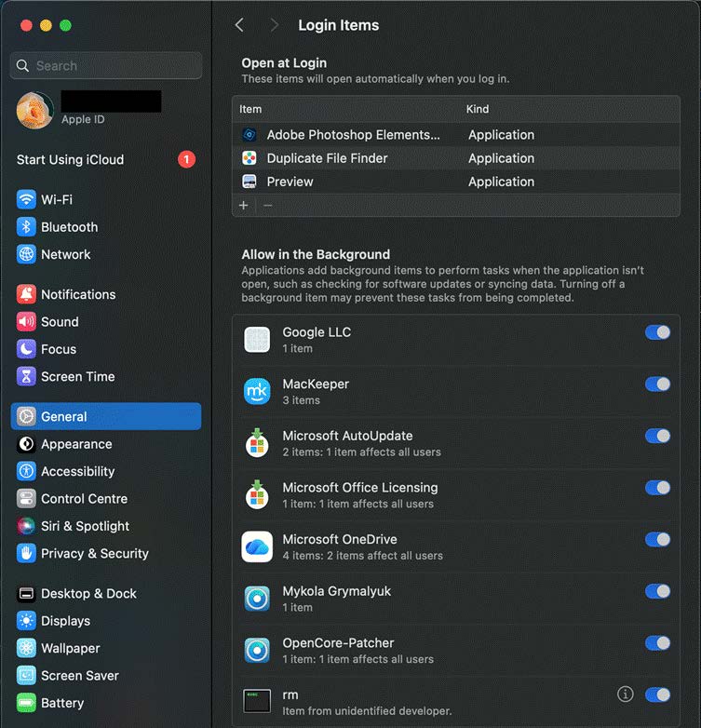Go back with the left chevron
Viewport: 701px width, 728px height.
pyautogui.click(x=239, y=25)
